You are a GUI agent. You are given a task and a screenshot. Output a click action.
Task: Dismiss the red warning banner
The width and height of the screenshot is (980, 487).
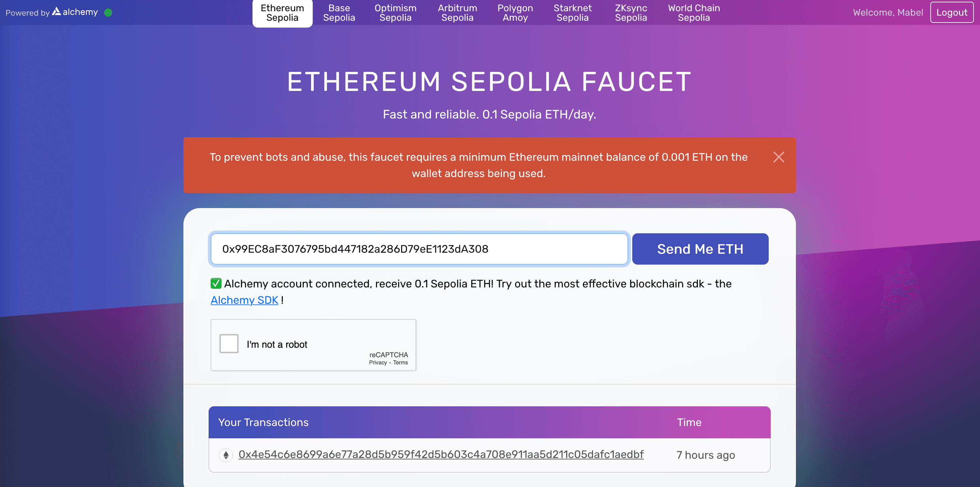tap(778, 157)
